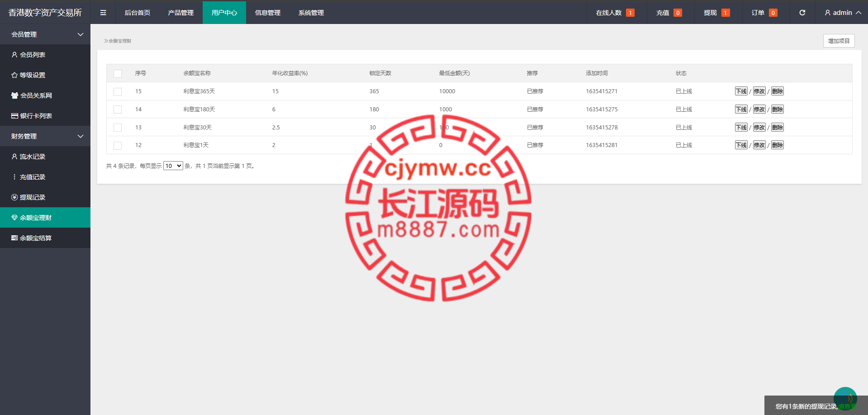Collapse the 会员管理 sidebar group

(45, 34)
